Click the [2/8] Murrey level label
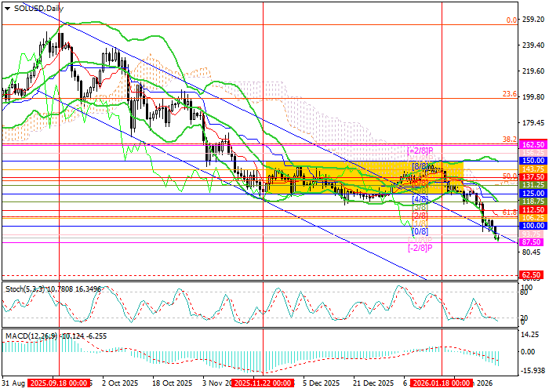 (420, 216)
